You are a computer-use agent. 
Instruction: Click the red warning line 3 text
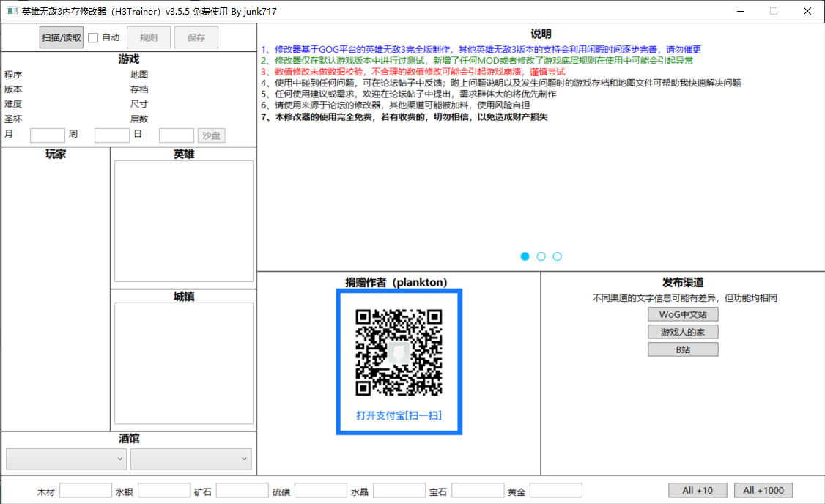413,72
